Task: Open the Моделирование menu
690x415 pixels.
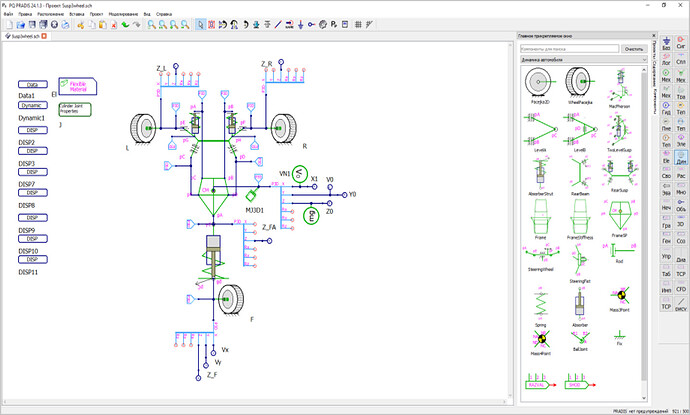Action: (x=123, y=14)
